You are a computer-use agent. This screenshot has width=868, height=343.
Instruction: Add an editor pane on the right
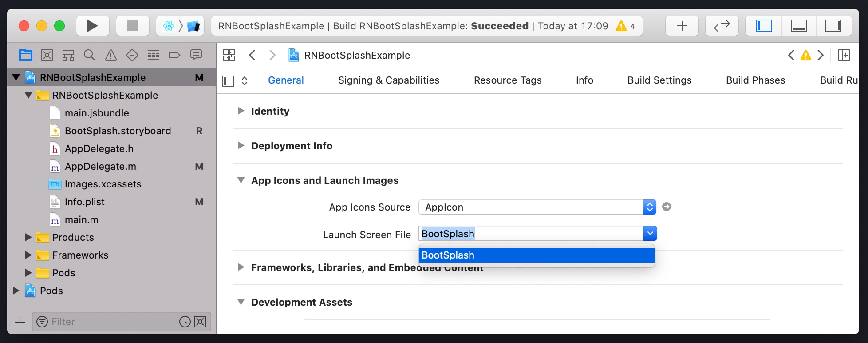(844, 55)
